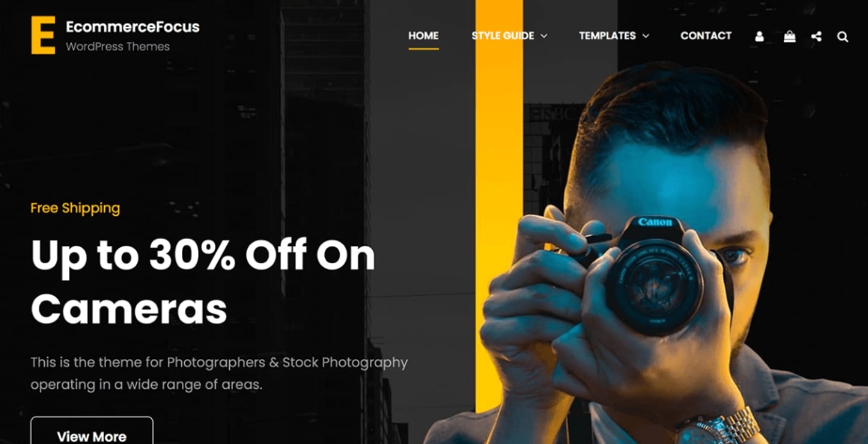This screenshot has height=444, width=868.
Task: Open the user account icon
Action: (759, 36)
